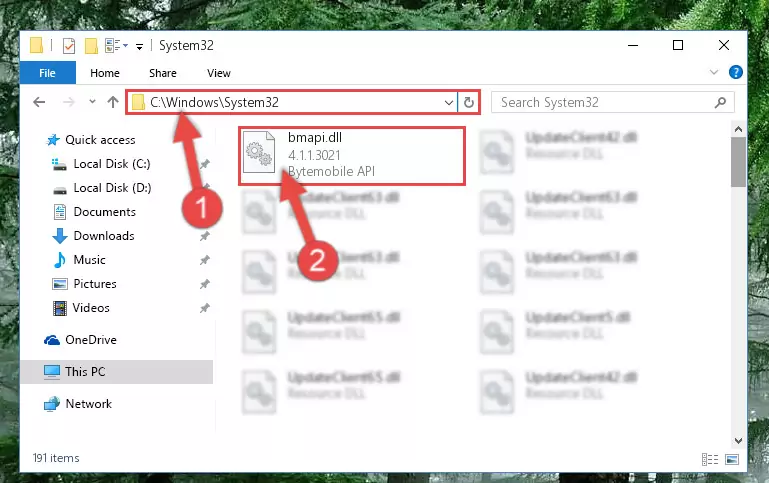Click the Music note icon in the sidebar
The image size is (769, 483).
(x=60, y=260)
